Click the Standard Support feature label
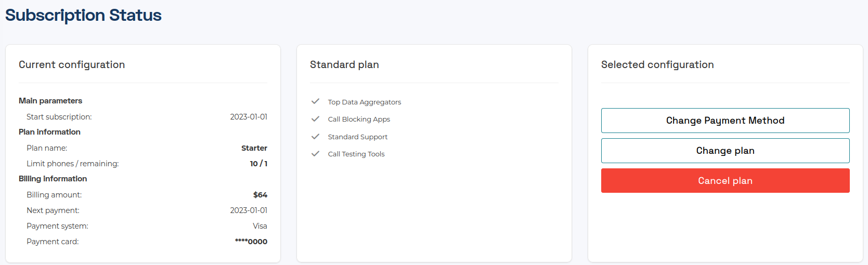 pyautogui.click(x=358, y=137)
